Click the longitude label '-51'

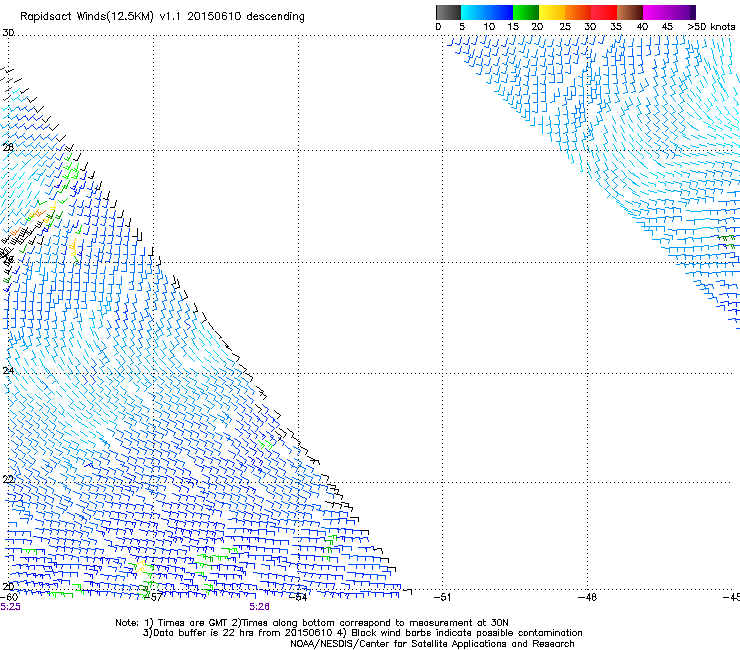click(x=442, y=597)
